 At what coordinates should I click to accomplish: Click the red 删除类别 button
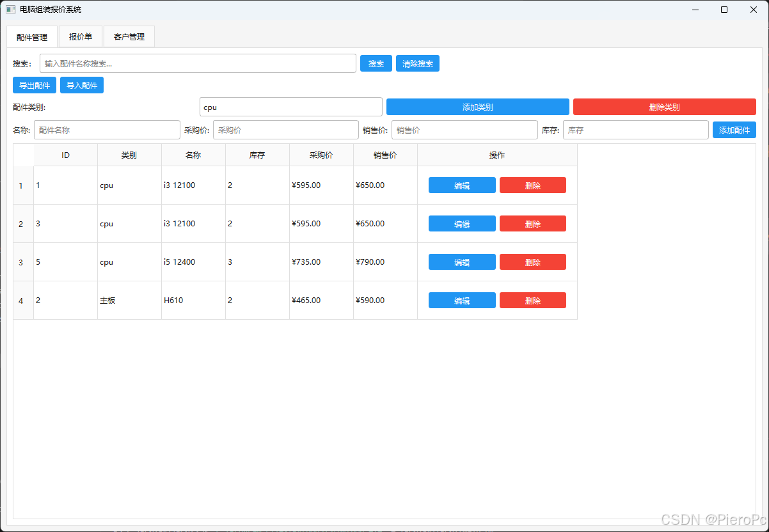pos(665,107)
